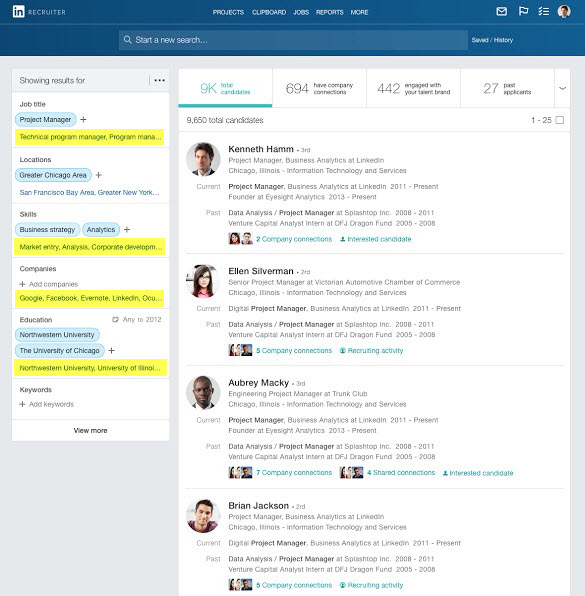Add a location next to Greater Chicago Area
The height and width of the screenshot is (596, 585).
(98, 175)
